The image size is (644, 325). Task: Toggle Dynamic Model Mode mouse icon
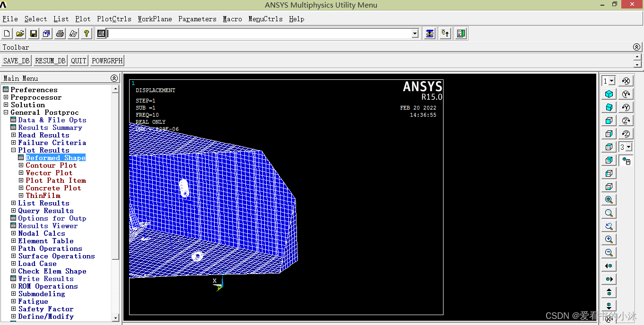626,161
